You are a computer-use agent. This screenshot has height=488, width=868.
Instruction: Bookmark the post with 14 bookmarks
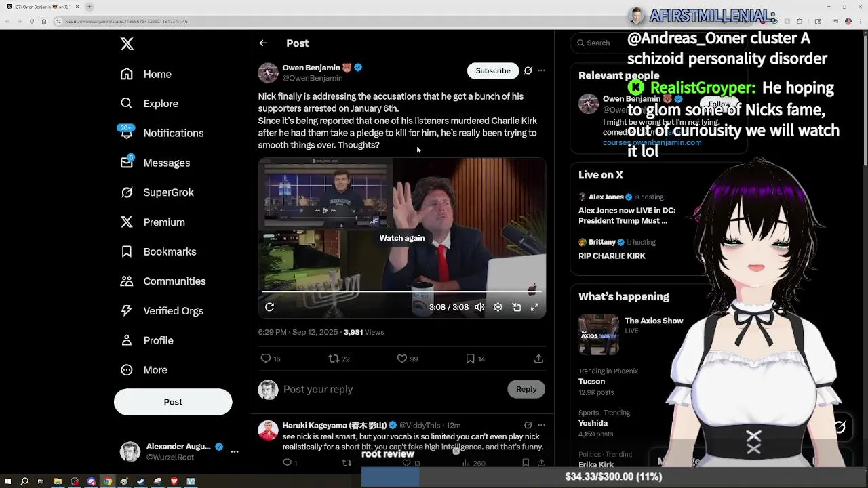click(475, 359)
